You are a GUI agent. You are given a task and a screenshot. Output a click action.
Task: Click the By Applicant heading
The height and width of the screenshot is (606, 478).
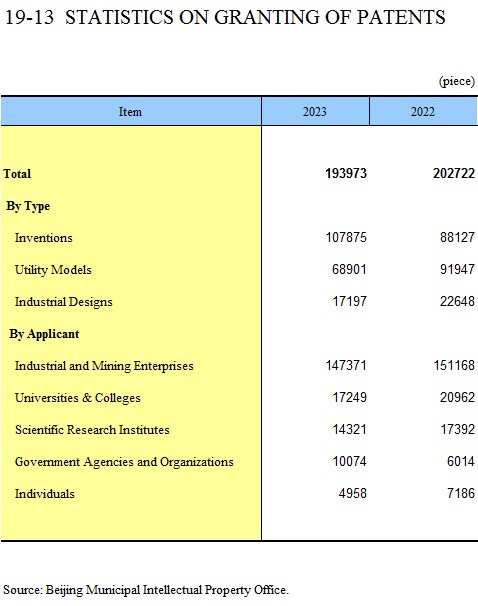pos(44,334)
